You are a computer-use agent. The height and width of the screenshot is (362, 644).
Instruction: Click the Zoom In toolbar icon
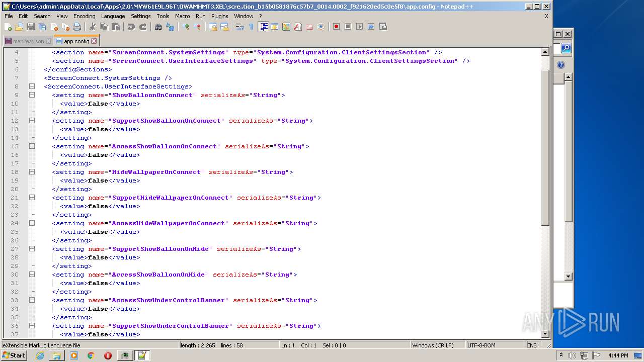pos(185,27)
